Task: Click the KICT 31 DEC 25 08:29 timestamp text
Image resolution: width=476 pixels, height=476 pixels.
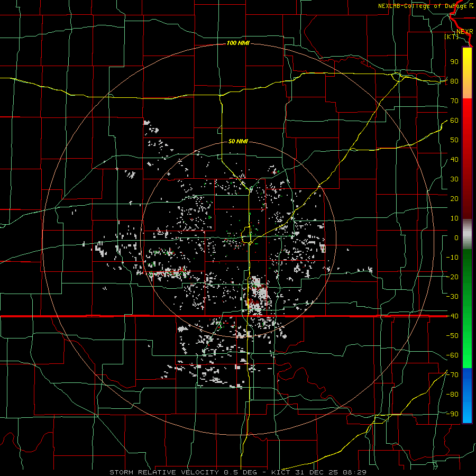Action: coord(319,472)
